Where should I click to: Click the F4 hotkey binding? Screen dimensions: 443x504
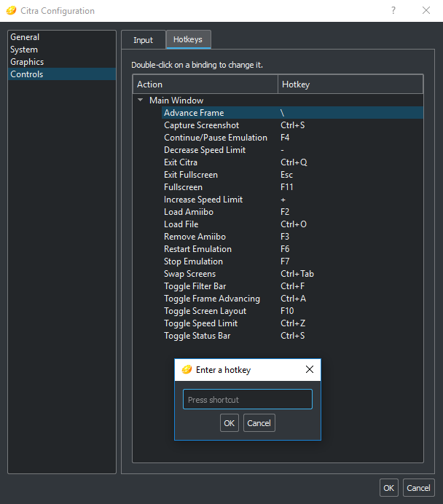pyautogui.click(x=285, y=138)
